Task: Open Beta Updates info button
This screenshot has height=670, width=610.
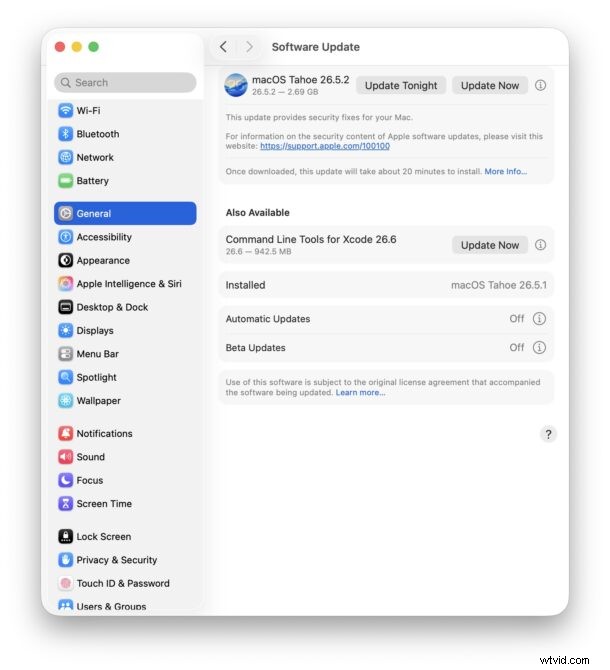Action: tap(540, 348)
